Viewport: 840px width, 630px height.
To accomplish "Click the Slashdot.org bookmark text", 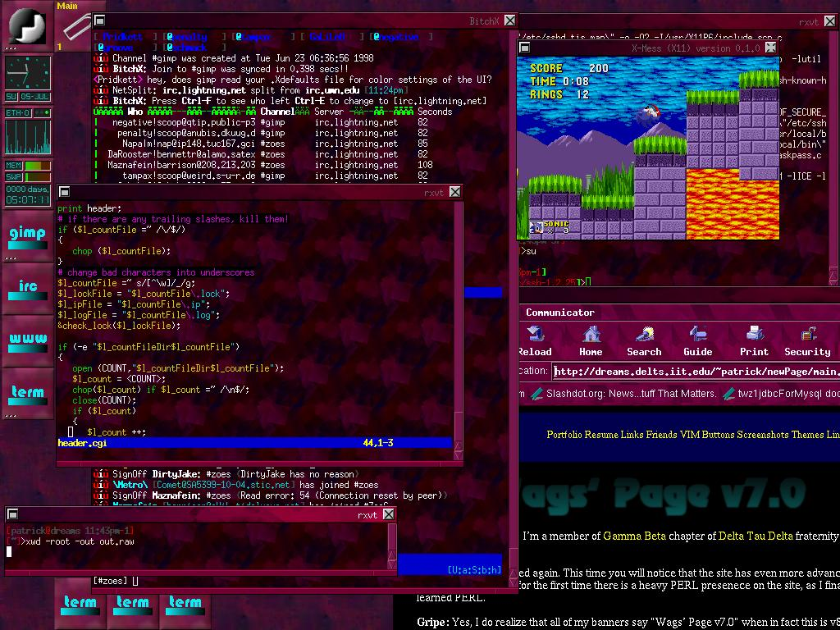I will click(631, 394).
